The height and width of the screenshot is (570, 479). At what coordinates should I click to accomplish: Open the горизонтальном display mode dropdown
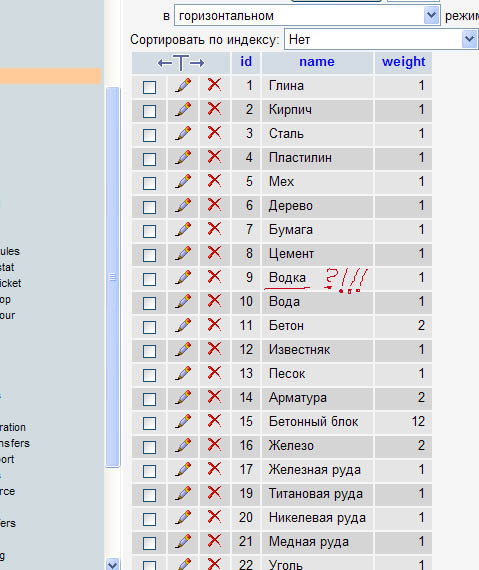pyautogui.click(x=307, y=16)
